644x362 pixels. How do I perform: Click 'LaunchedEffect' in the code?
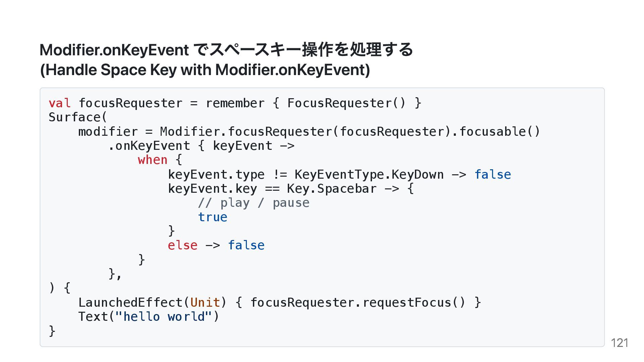130,302
